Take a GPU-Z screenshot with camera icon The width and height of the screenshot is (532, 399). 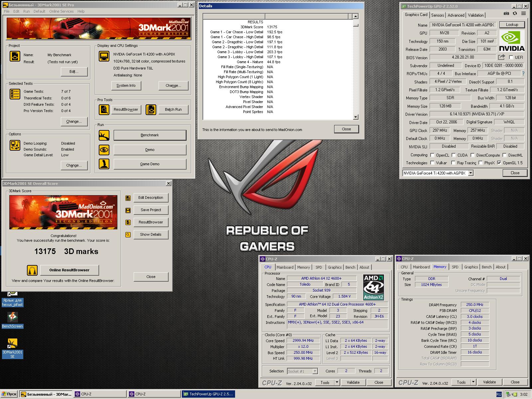[x=506, y=14]
